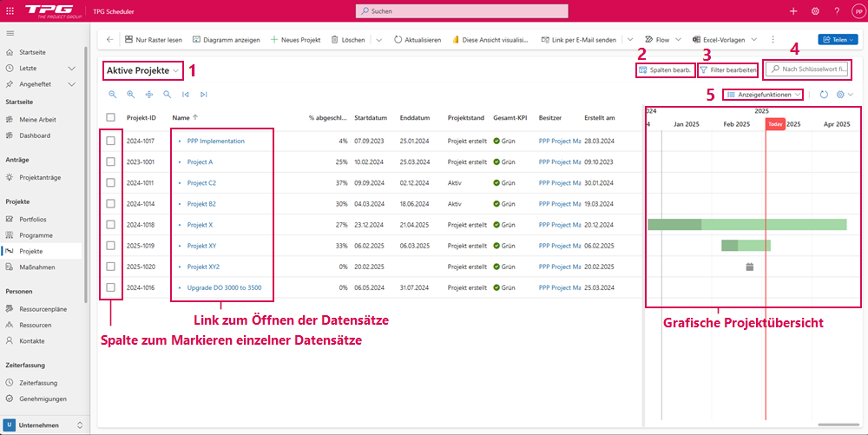868x435 pixels.
Task: Click the more commands ellipsis icon
Action: [x=773, y=40]
